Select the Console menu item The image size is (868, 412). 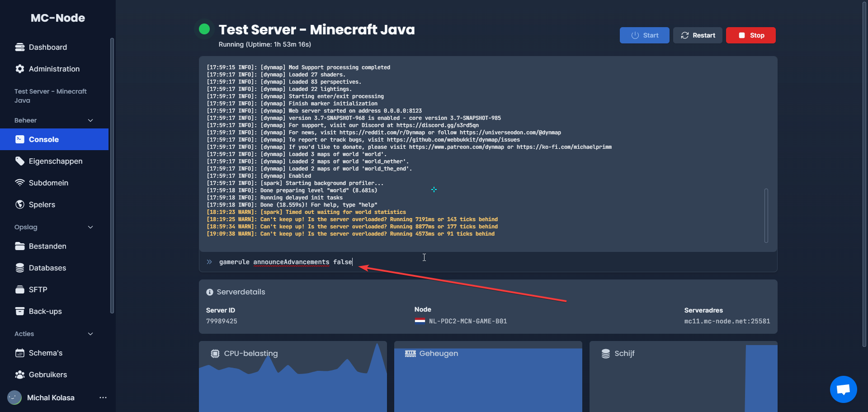pyautogui.click(x=54, y=139)
